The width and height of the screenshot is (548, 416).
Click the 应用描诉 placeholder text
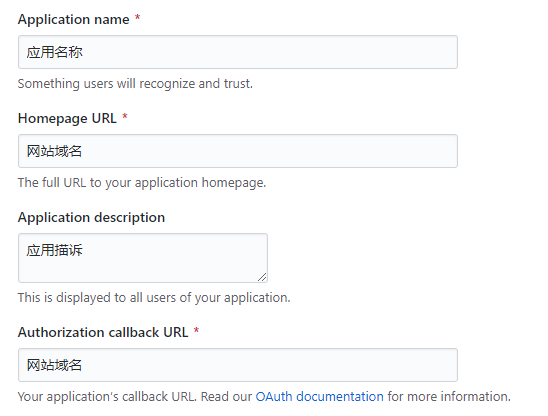point(55,250)
